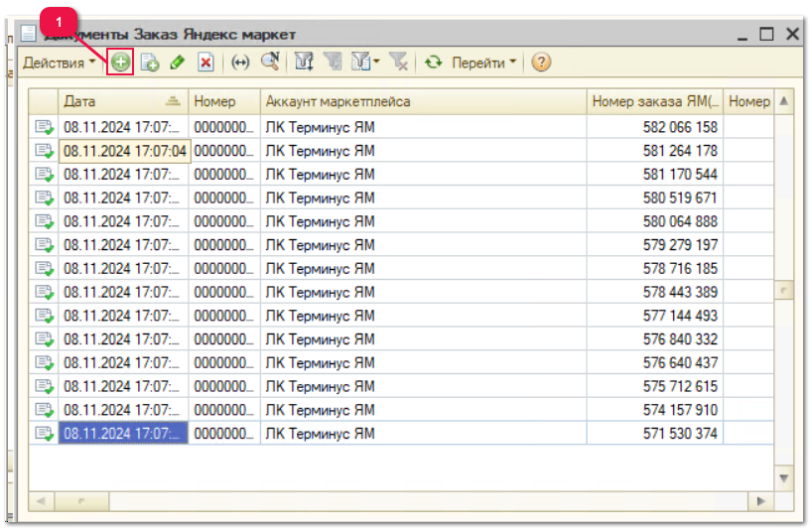Image resolution: width=812 pixels, height=531 pixels.
Task: Click the Filter and sort settings icon
Action: [x=304, y=63]
